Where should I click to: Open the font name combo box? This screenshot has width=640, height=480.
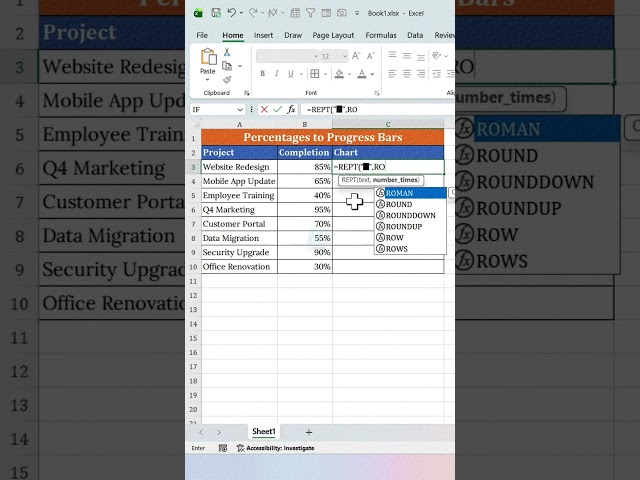coord(287,56)
